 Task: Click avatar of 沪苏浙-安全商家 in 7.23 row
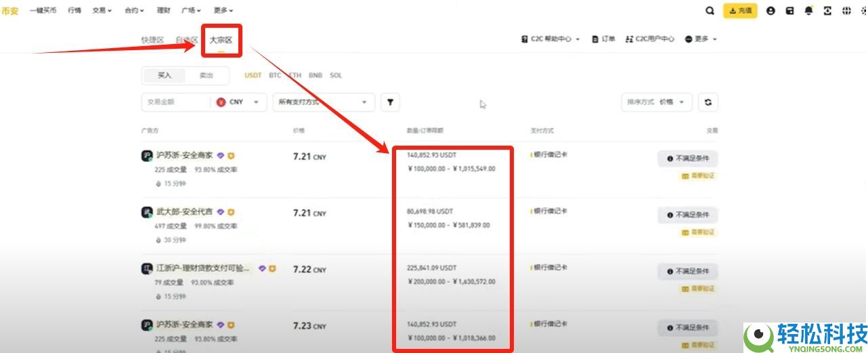[x=147, y=325]
